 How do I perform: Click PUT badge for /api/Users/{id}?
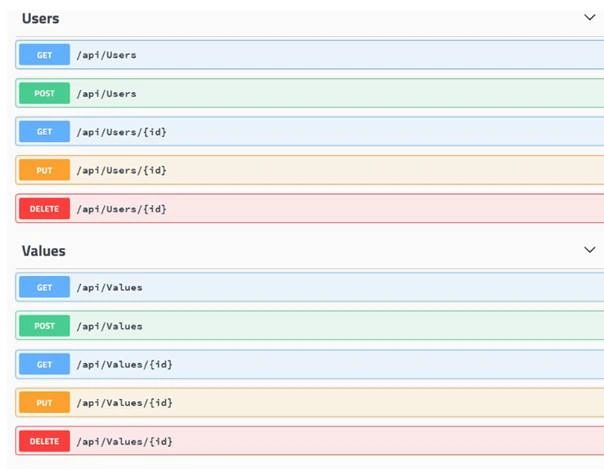click(44, 170)
